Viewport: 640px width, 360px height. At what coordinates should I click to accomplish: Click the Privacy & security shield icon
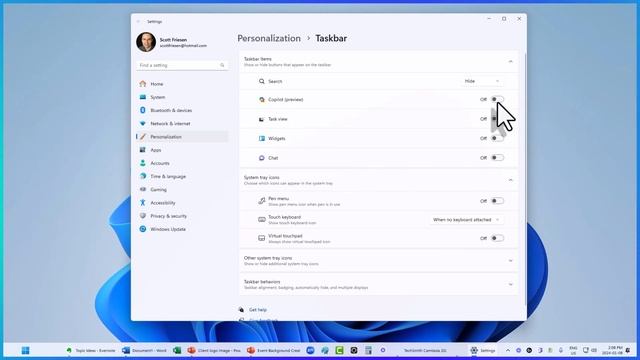[143, 216]
